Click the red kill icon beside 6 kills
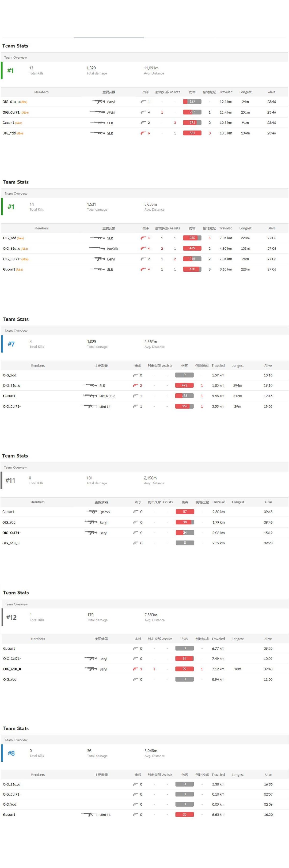The height and width of the screenshot is (868, 289). pyautogui.click(x=143, y=133)
